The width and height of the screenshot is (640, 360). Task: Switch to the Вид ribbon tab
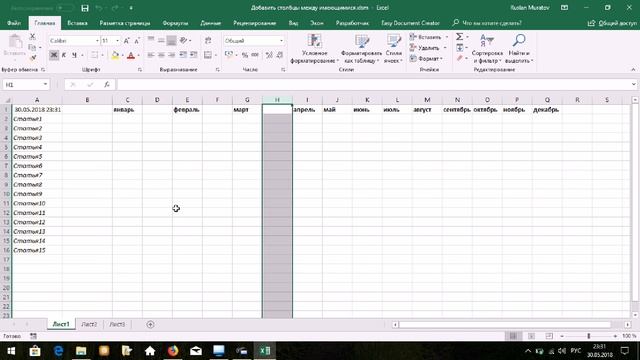[x=293, y=23]
